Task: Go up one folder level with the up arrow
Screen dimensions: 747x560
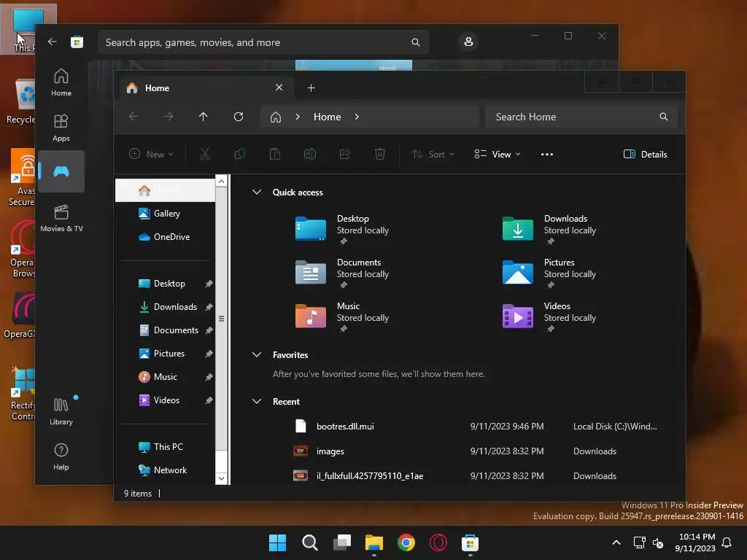Action: (204, 117)
